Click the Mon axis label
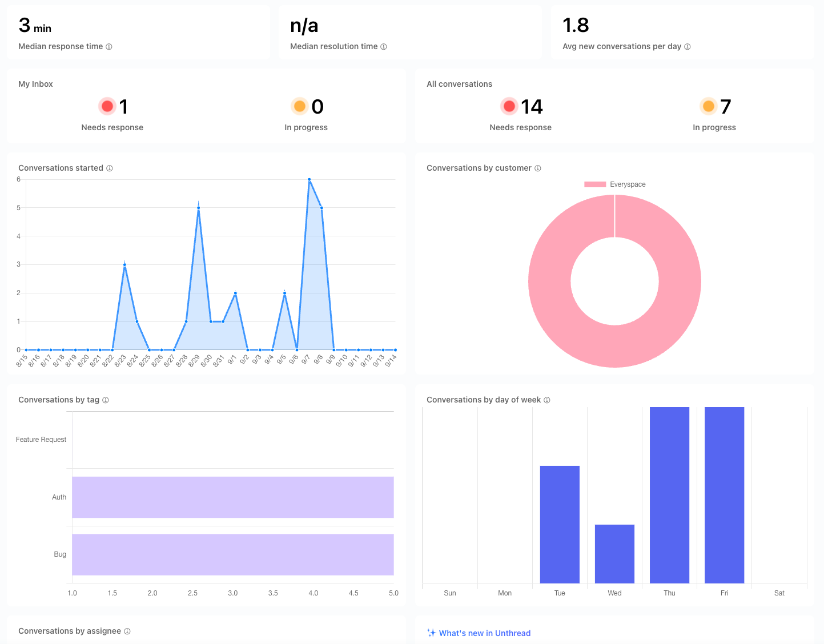The height and width of the screenshot is (644, 824). point(505,593)
